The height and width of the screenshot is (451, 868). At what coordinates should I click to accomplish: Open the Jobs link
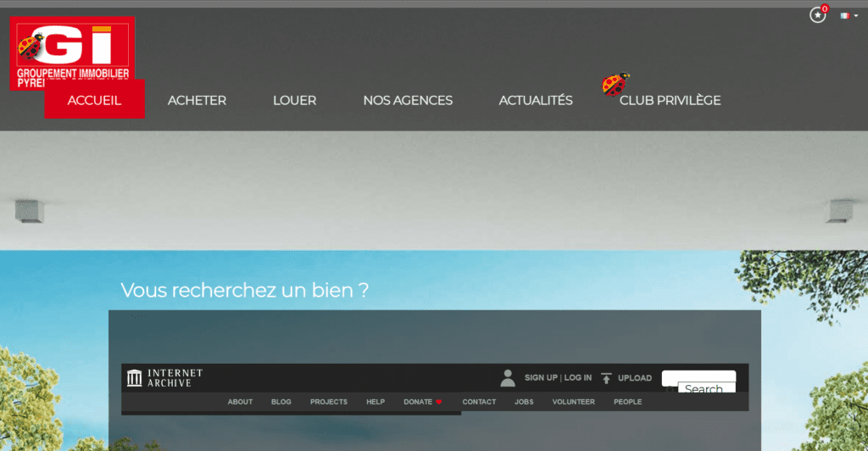point(524,402)
